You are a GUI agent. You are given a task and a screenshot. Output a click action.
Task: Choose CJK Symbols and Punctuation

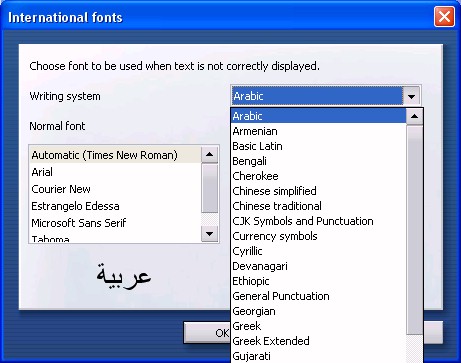pyautogui.click(x=319, y=221)
